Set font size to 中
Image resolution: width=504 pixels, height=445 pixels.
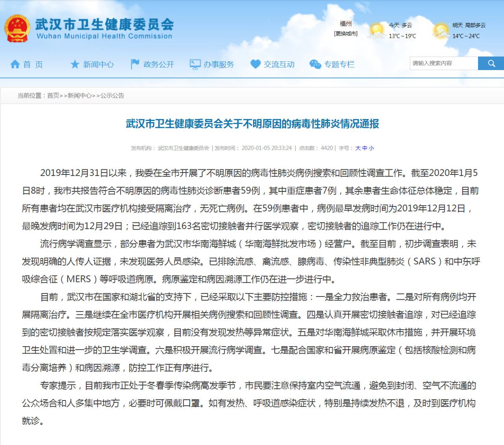(365, 148)
